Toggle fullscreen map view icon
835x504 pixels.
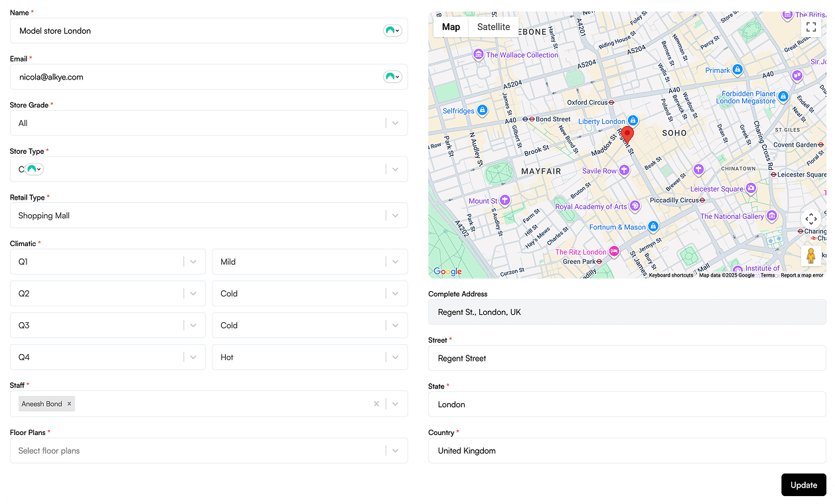(x=810, y=27)
